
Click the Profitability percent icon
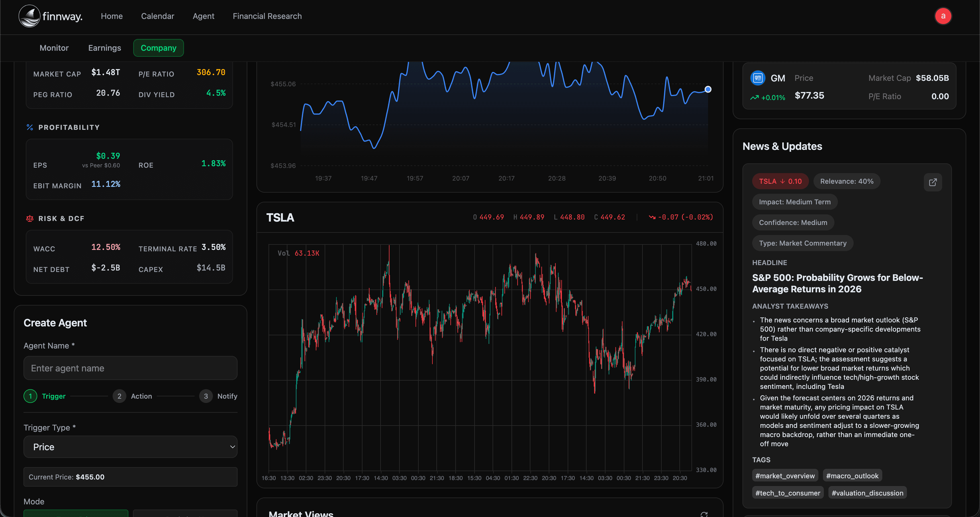pyautogui.click(x=30, y=128)
